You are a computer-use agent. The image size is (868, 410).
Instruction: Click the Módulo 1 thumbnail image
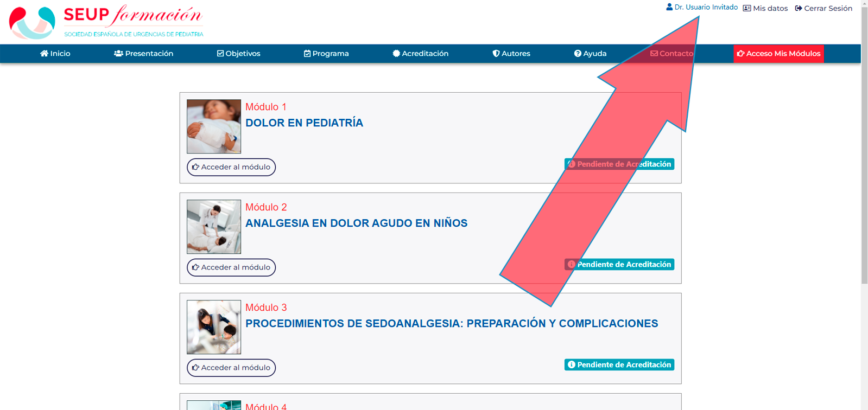coord(214,126)
